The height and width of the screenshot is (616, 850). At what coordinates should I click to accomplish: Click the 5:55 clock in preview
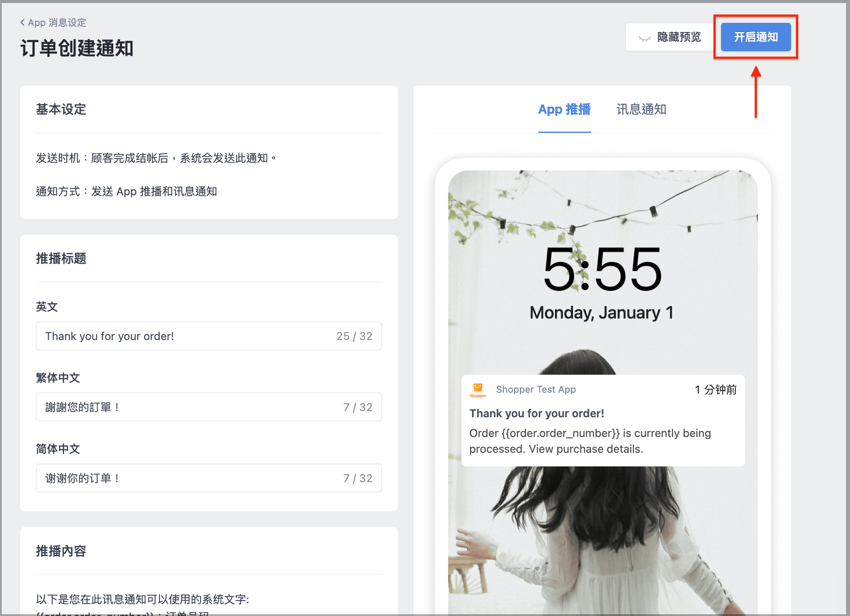pyautogui.click(x=602, y=269)
